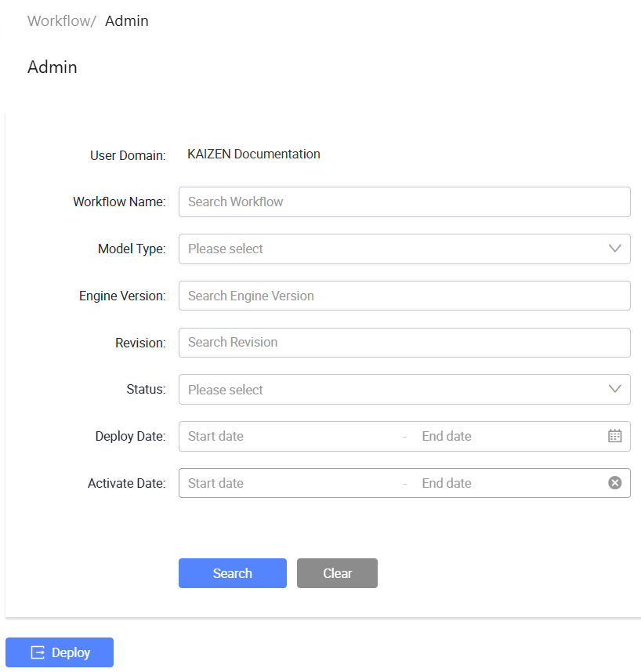Focus the Search Engine Version field

(404, 296)
